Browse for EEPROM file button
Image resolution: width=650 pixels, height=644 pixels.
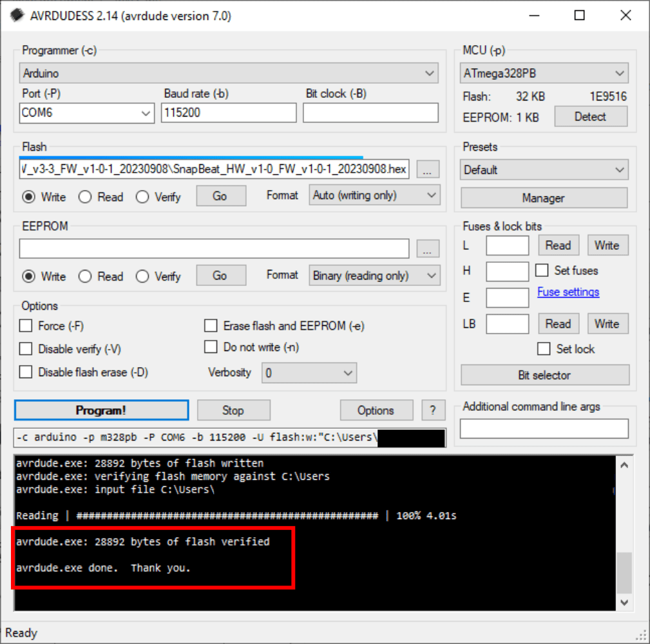428,249
